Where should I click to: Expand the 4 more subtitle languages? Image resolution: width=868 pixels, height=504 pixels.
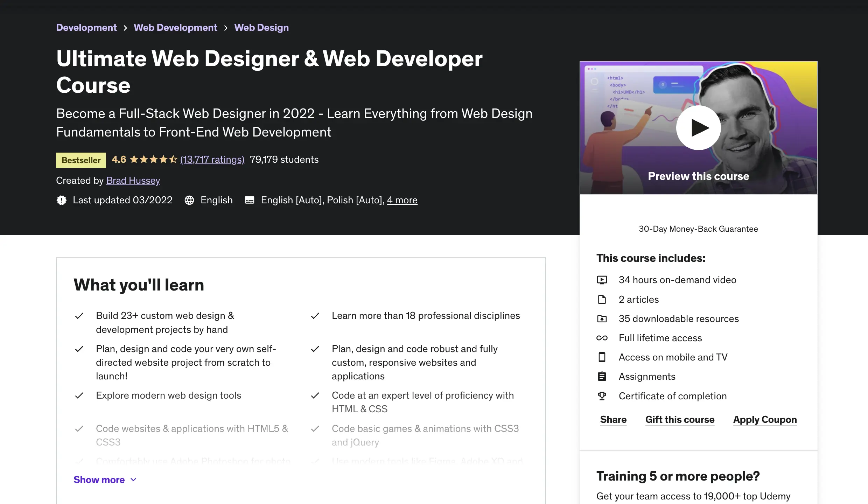(402, 200)
